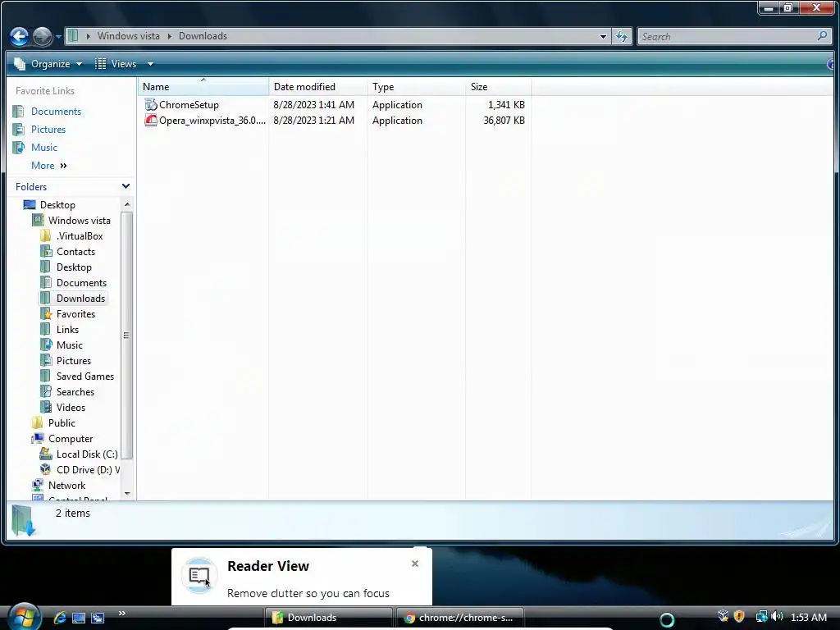Switch to Downloads taskbar button
The image size is (840, 630).
(x=327, y=618)
